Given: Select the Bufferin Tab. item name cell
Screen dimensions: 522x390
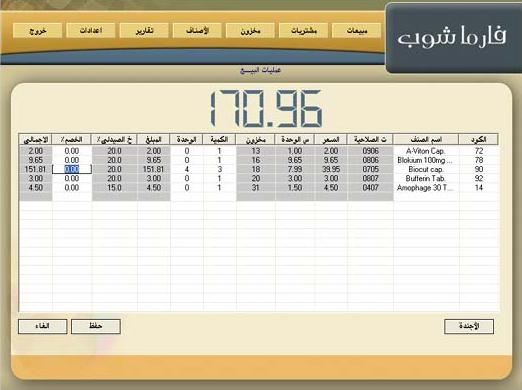Looking at the screenshot, I should (426, 179).
